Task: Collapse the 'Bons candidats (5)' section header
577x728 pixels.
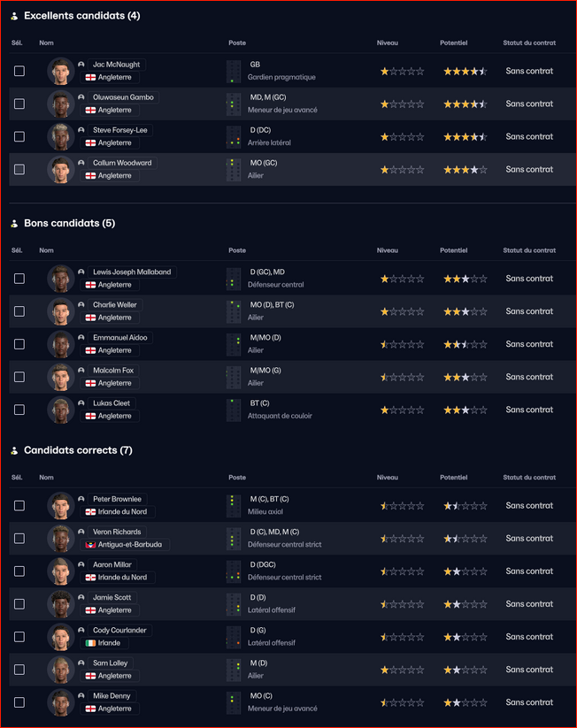Action: (x=69, y=223)
